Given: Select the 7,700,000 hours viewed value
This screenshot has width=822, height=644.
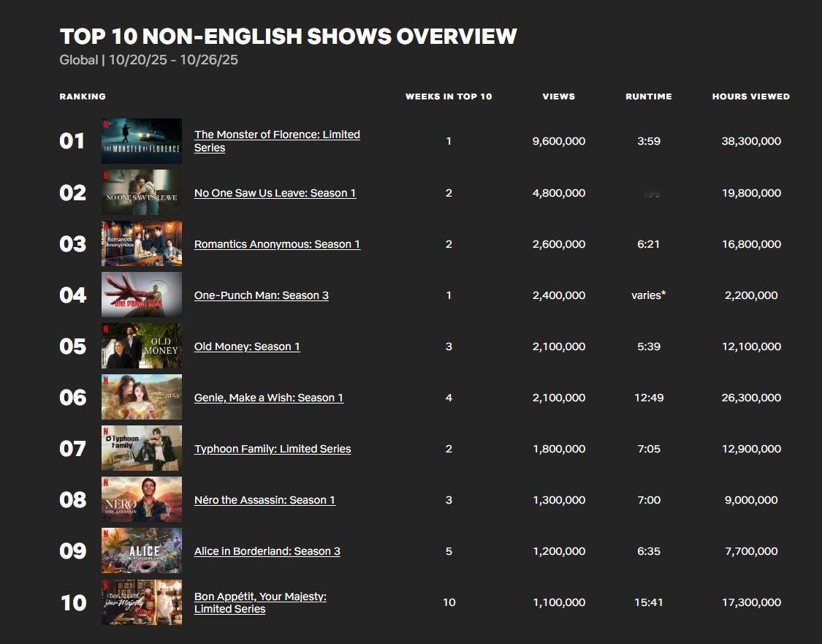Looking at the screenshot, I should pyautogui.click(x=751, y=551).
